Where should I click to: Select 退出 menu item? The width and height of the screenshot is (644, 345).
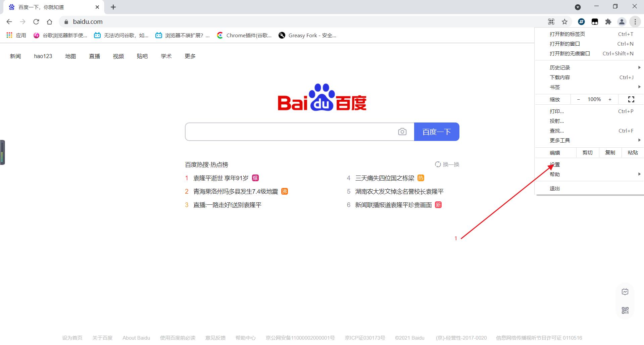click(x=589, y=188)
